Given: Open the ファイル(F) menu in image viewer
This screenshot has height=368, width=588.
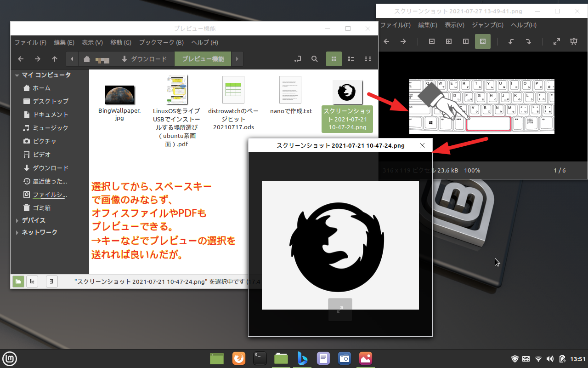Looking at the screenshot, I should coord(395,25).
